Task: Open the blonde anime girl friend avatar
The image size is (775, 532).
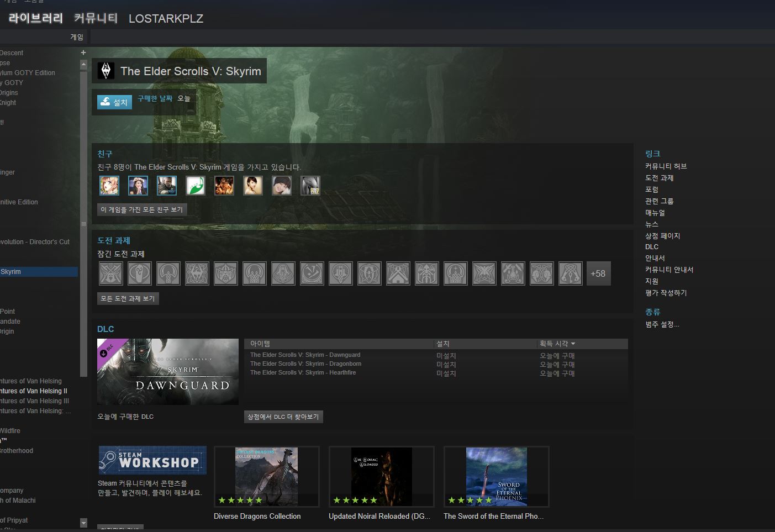Action: coord(109,186)
